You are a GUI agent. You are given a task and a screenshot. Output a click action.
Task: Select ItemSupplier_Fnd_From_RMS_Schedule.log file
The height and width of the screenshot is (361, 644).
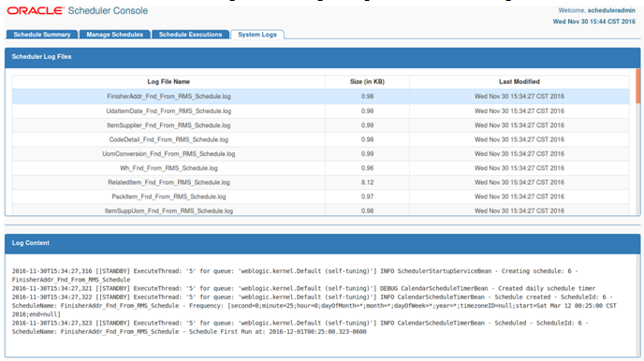point(168,125)
